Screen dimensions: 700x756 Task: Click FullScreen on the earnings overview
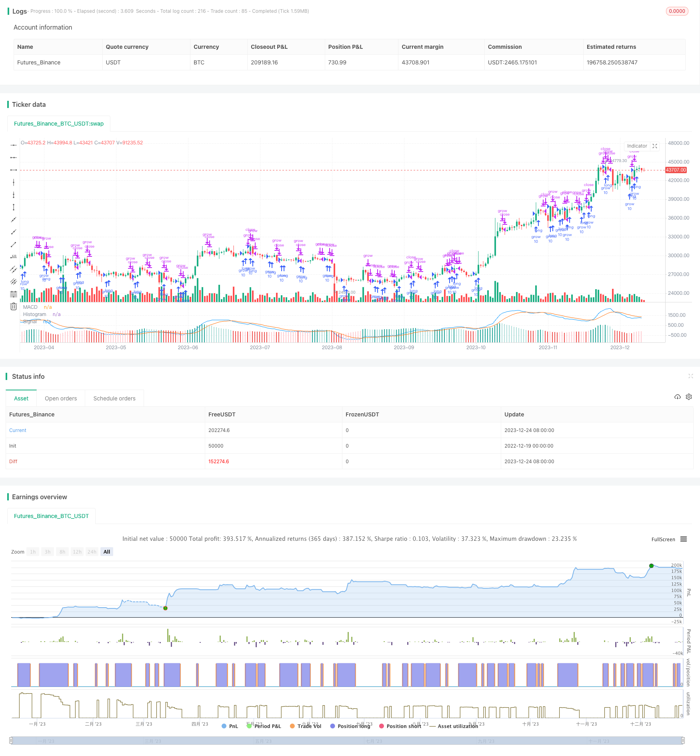[663, 539]
